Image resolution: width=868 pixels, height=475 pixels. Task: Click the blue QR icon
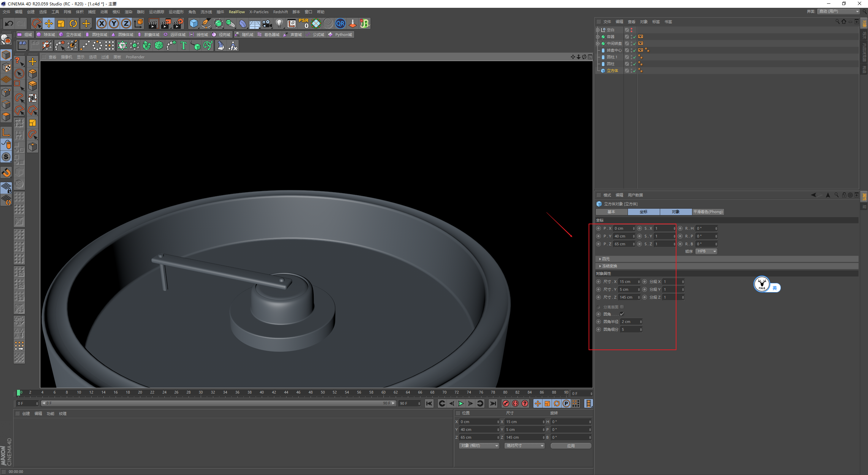click(x=340, y=23)
